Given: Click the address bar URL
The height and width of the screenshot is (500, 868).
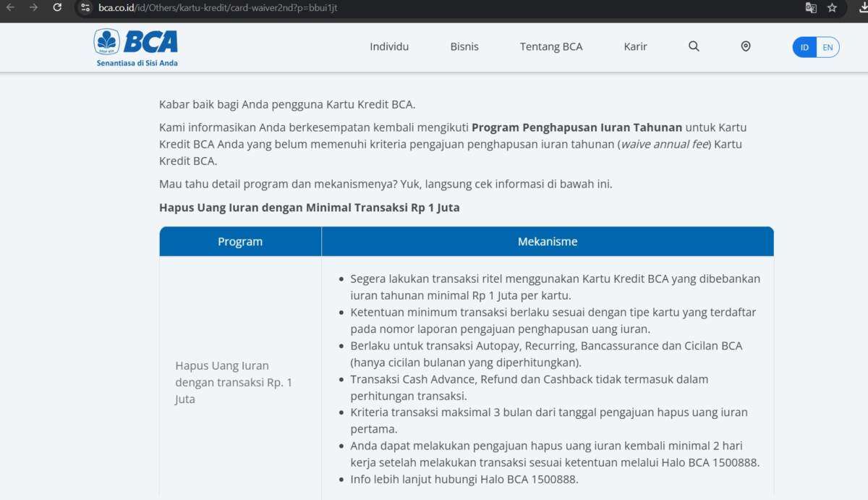Looking at the screenshot, I should point(218,7).
